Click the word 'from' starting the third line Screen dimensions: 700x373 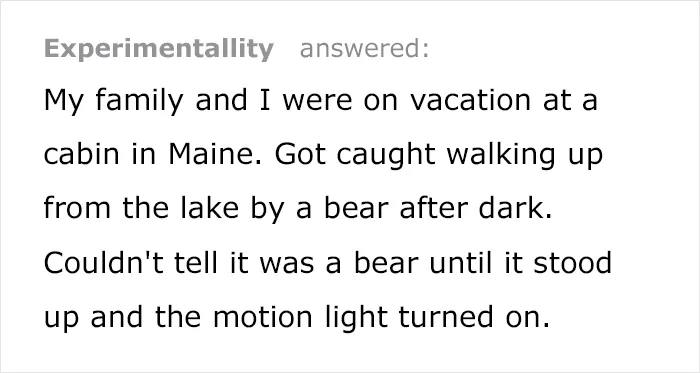pyautogui.click(x=77, y=208)
